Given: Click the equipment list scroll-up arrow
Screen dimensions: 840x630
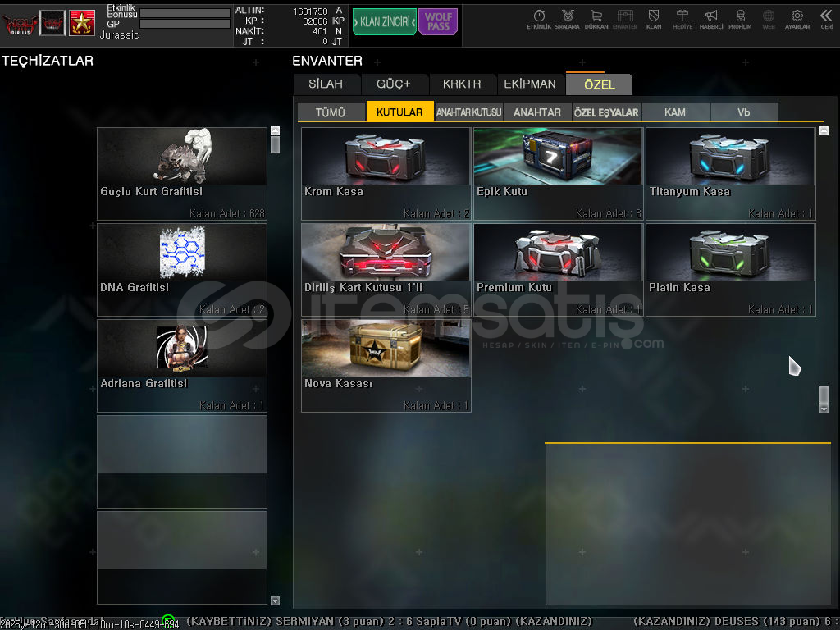Looking at the screenshot, I should point(276,130).
